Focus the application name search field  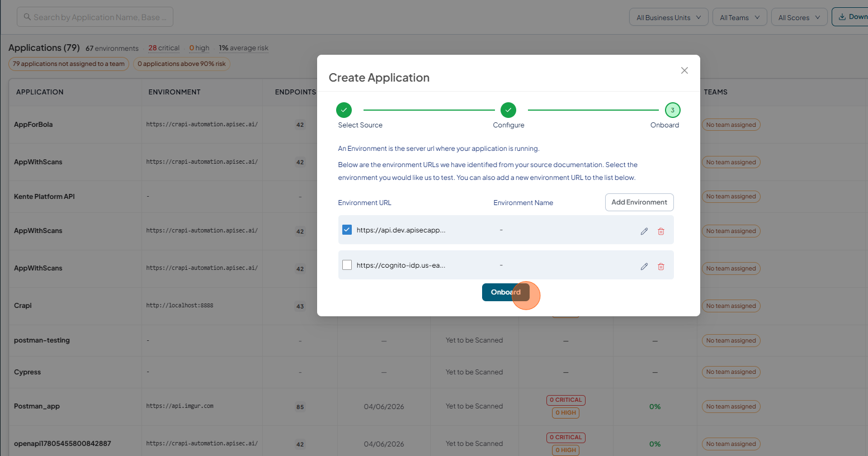pyautogui.click(x=95, y=17)
